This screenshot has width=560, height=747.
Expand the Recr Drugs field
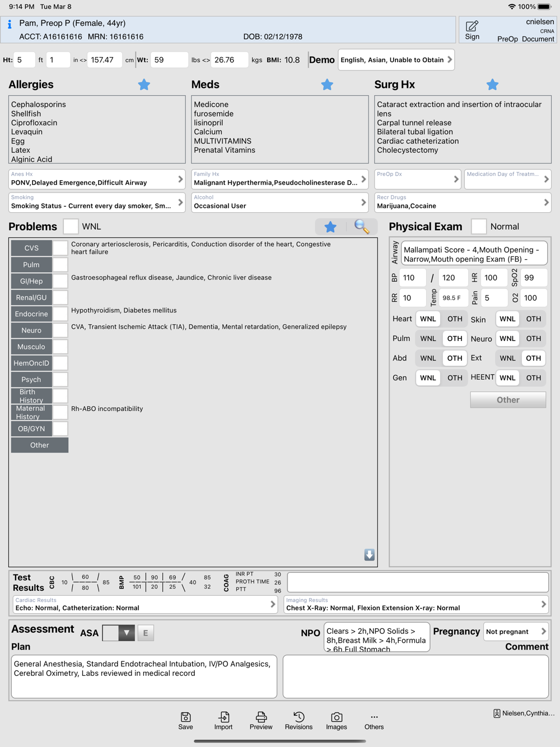tap(463, 202)
